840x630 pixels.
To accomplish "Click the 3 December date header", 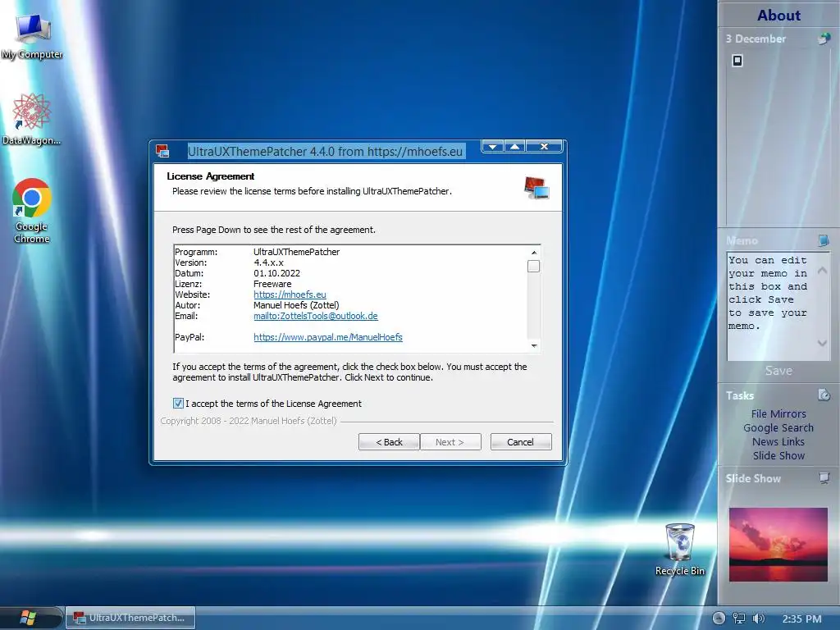I will 756,39.
